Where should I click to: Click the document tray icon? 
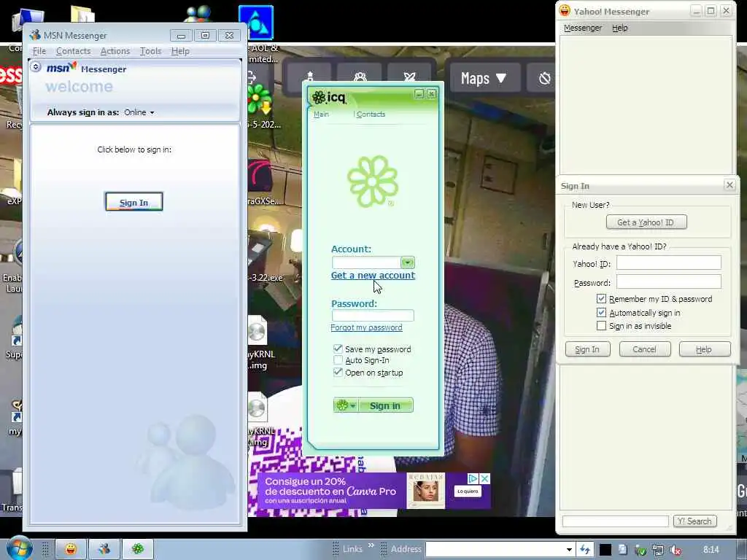click(623, 550)
